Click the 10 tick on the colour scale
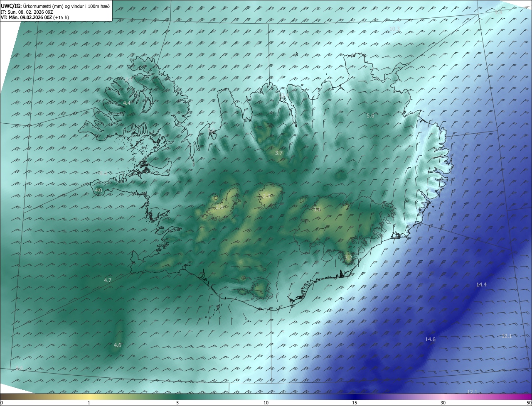Image resolution: width=532 pixels, height=406 pixels. (266, 403)
